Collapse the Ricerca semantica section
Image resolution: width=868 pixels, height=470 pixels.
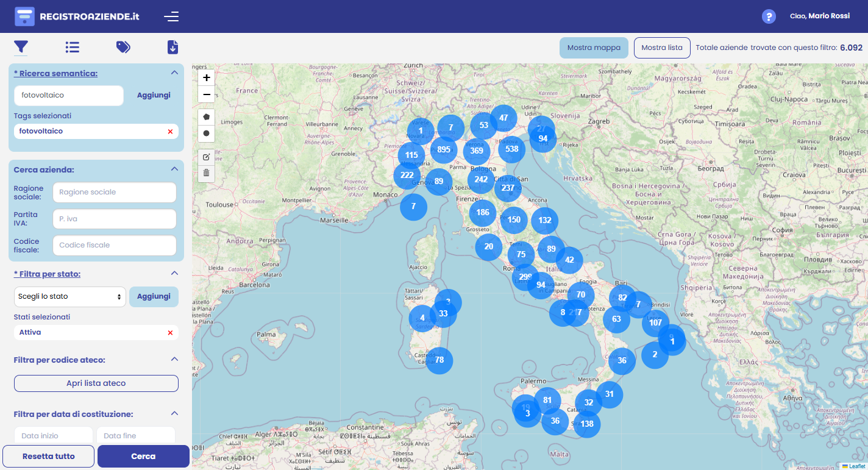[x=174, y=73]
